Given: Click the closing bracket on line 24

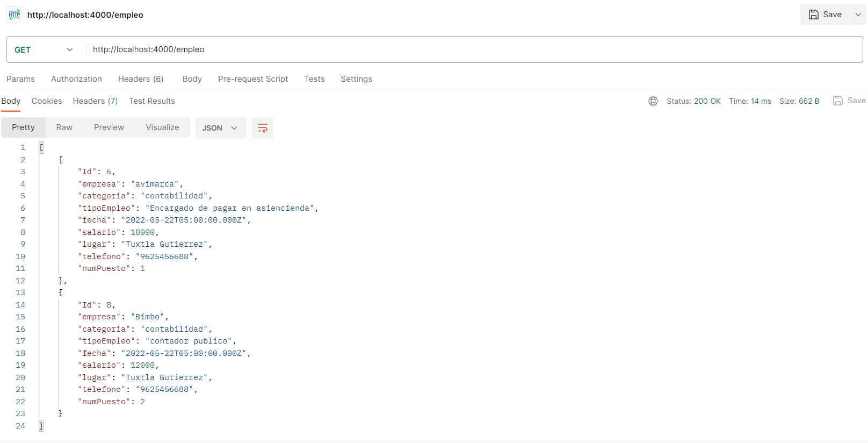Looking at the screenshot, I should 41,426.
